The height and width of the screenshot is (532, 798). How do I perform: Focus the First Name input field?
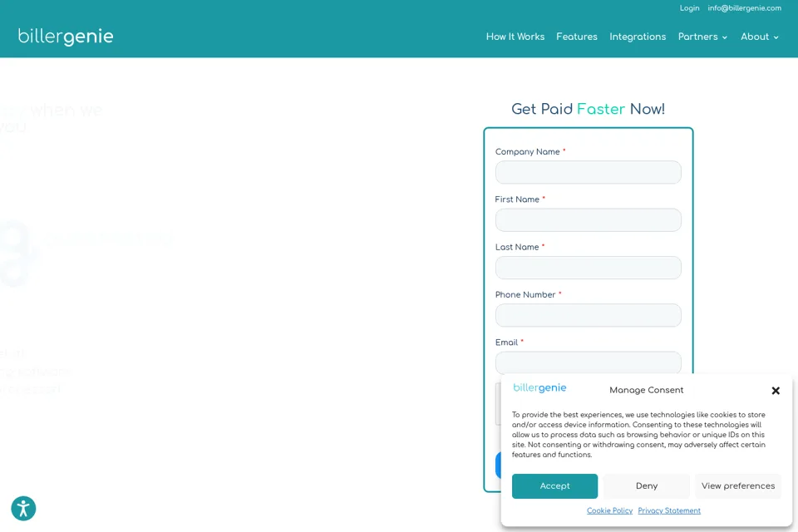[x=589, y=220]
